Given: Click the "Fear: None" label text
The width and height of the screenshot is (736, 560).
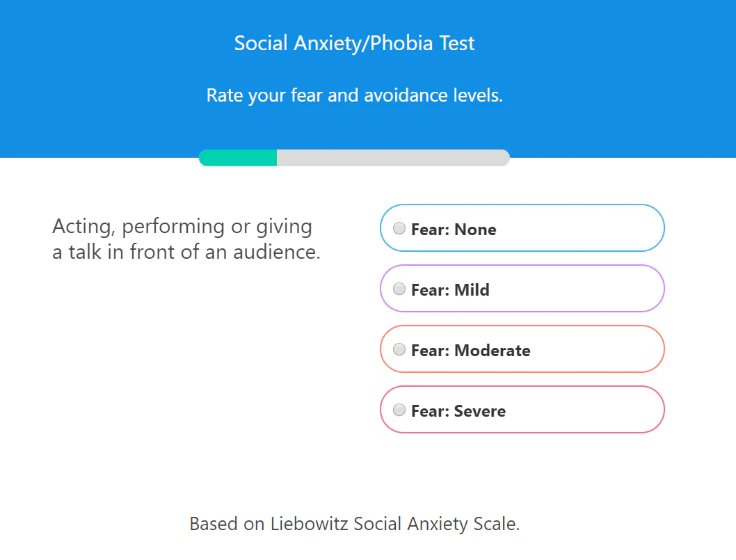Looking at the screenshot, I should tap(454, 230).
